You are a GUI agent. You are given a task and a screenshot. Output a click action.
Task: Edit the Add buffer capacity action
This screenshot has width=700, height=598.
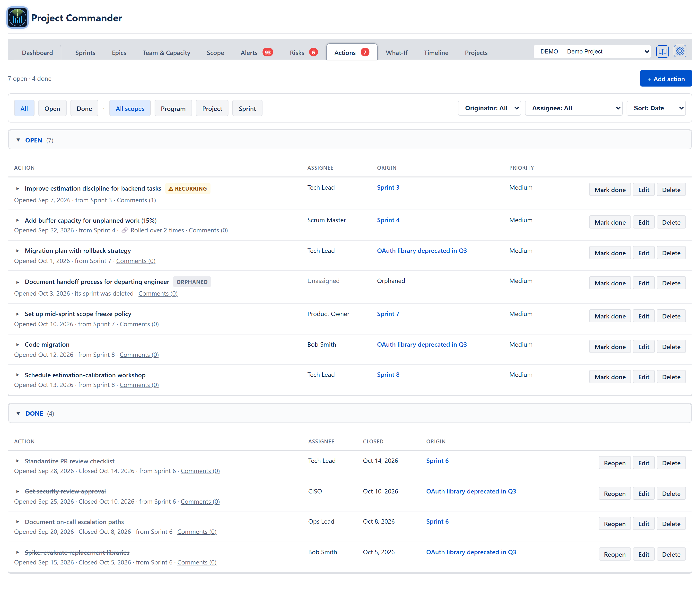click(644, 222)
